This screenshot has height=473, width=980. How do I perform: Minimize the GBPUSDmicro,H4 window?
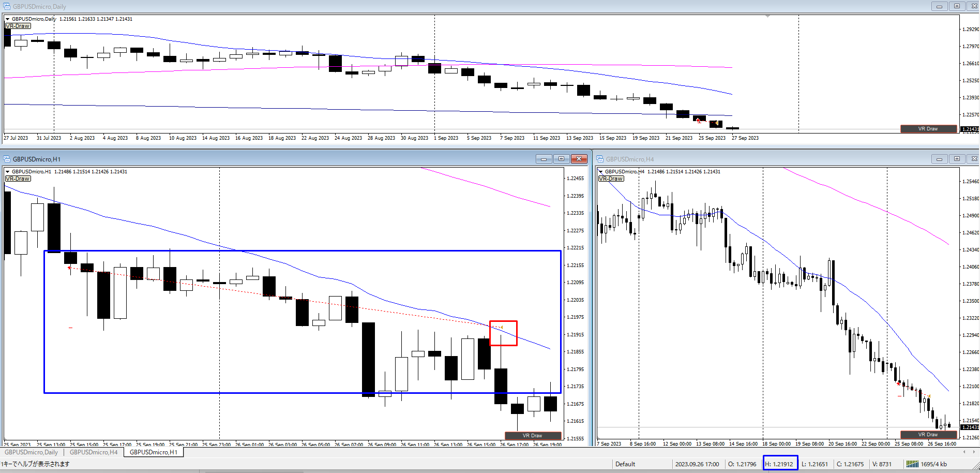pos(939,159)
